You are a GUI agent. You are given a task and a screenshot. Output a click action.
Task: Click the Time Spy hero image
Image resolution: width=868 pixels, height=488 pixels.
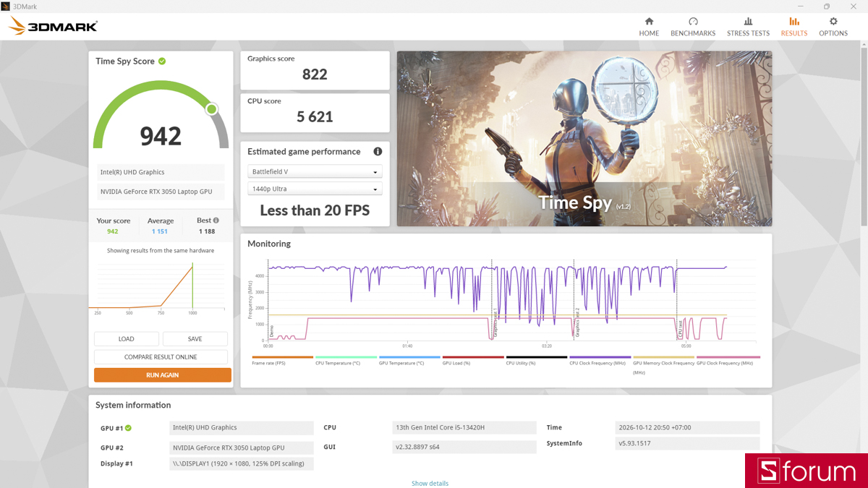(x=584, y=138)
